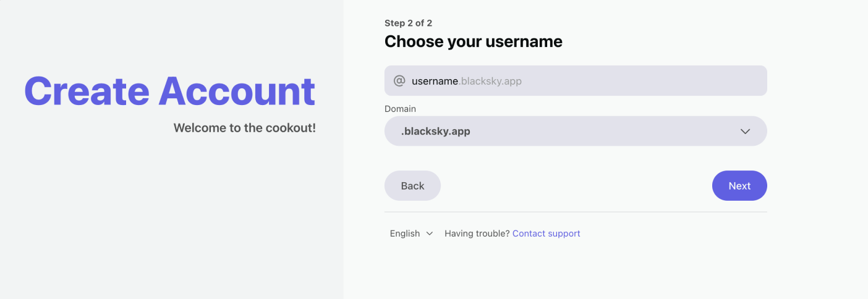Click the divider line under the buttons

tap(576, 212)
